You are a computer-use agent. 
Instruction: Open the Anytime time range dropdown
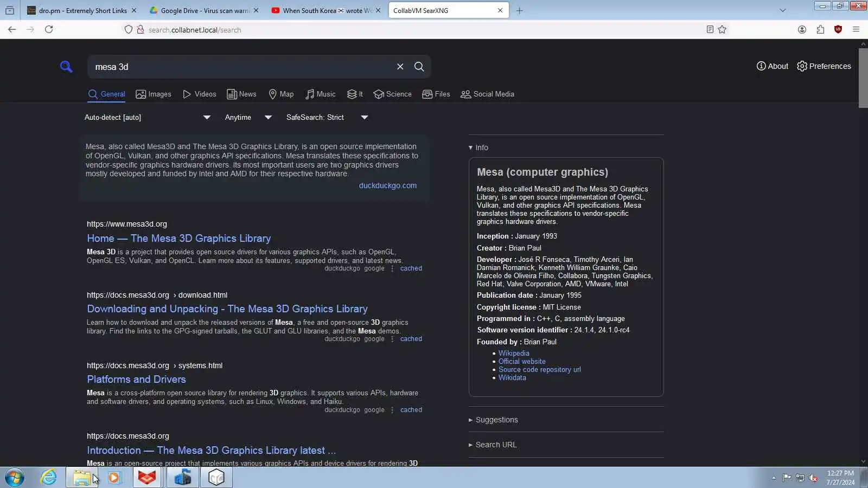click(248, 117)
